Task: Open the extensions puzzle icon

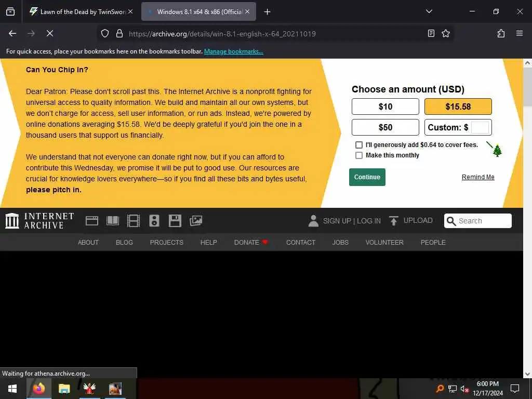Action: [501, 33]
